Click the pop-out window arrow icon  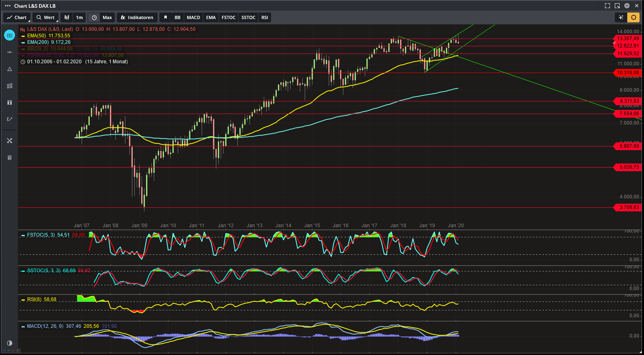[x=617, y=6]
